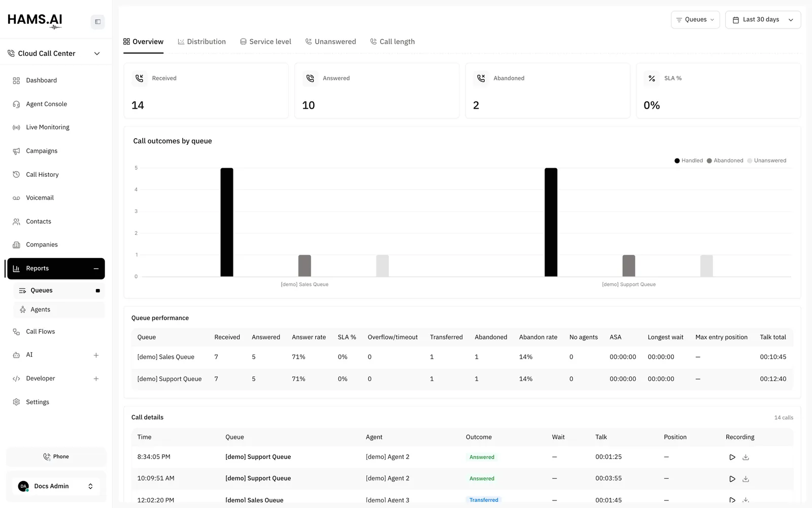Play recording for the 8:34:05 PM call

[732, 457]
